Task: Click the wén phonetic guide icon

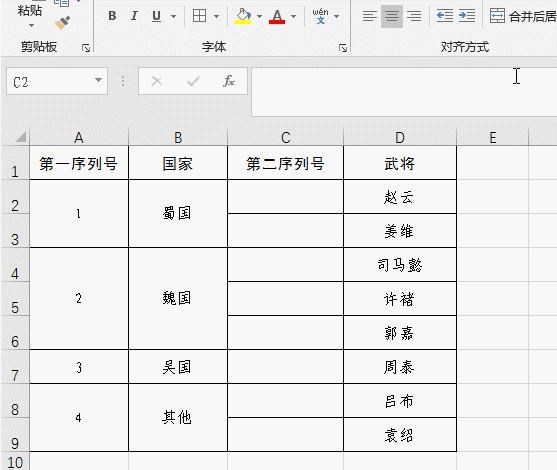Action: pos(320,16)
